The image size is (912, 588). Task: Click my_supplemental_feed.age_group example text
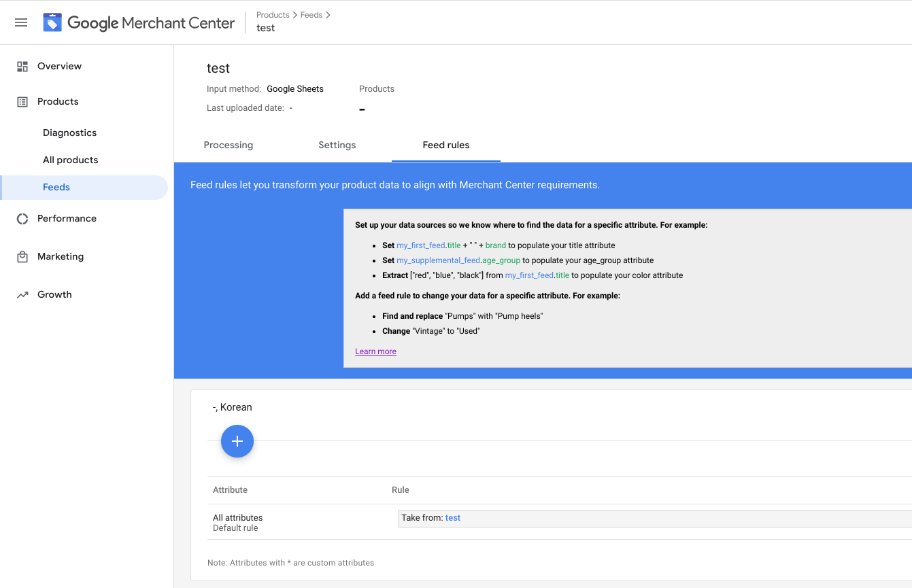point(458,260)
